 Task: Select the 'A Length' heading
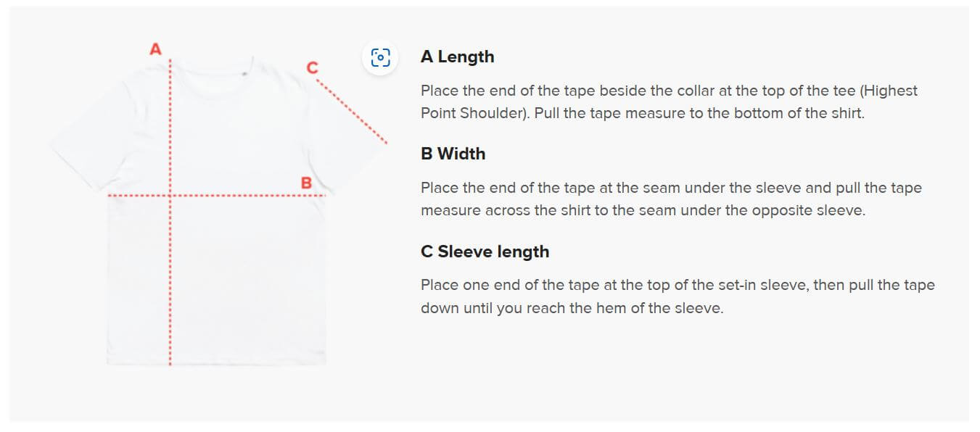(x=457, y=57)
